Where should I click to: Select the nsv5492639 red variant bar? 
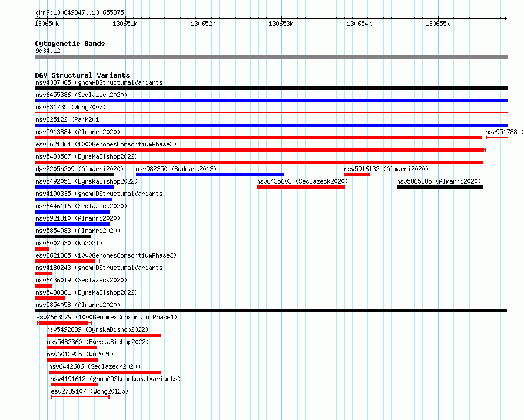tap(104, 335)
